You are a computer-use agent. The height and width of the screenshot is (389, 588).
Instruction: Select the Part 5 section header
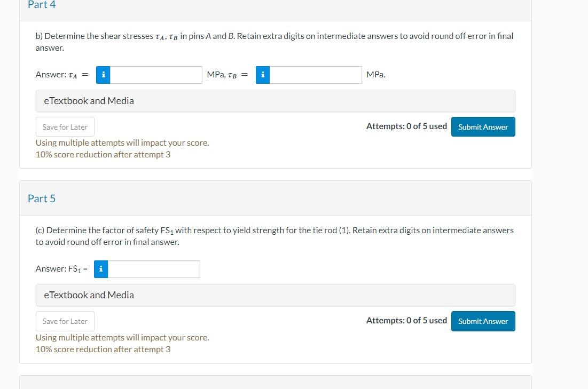click(42, 198)
